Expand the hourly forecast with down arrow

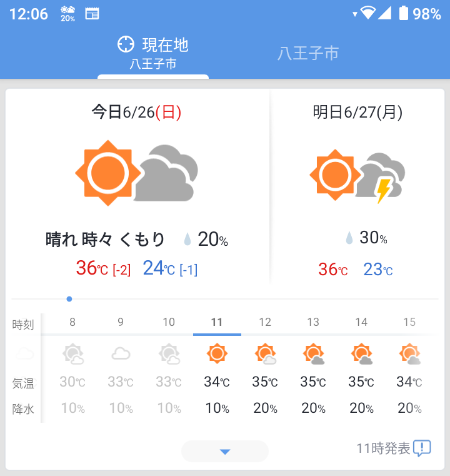coord(225,452)
